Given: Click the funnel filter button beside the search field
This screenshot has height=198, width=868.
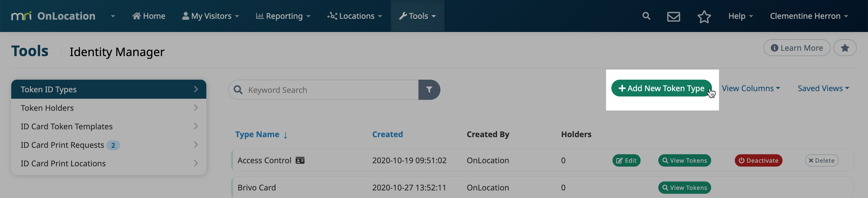Looking at the screenshot, I should tap(429, 90).
